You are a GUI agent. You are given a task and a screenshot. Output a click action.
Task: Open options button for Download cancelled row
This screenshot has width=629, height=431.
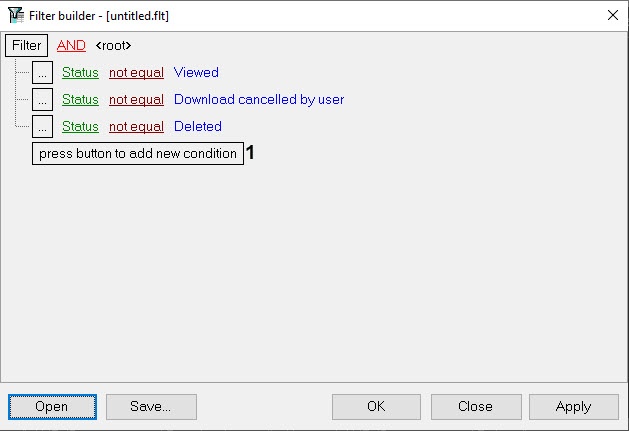click(x=42, y=100)
